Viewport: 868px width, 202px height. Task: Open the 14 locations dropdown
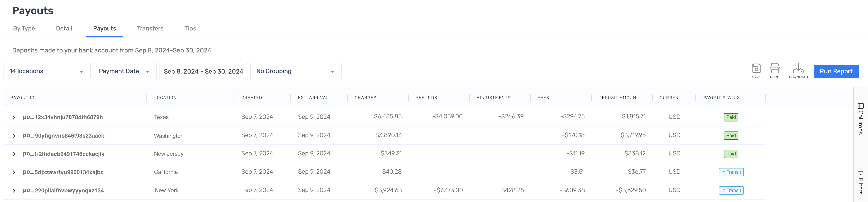coord(47,71)
